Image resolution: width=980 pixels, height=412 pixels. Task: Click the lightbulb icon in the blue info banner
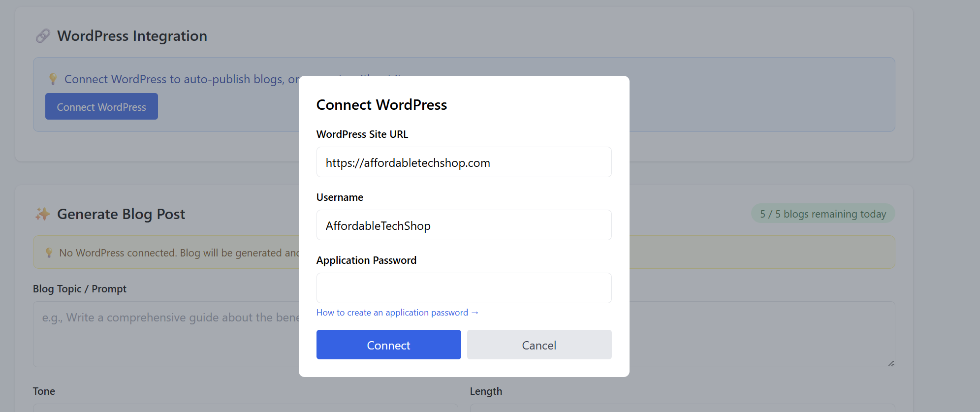pyautogui.click(x=53, y=79)
